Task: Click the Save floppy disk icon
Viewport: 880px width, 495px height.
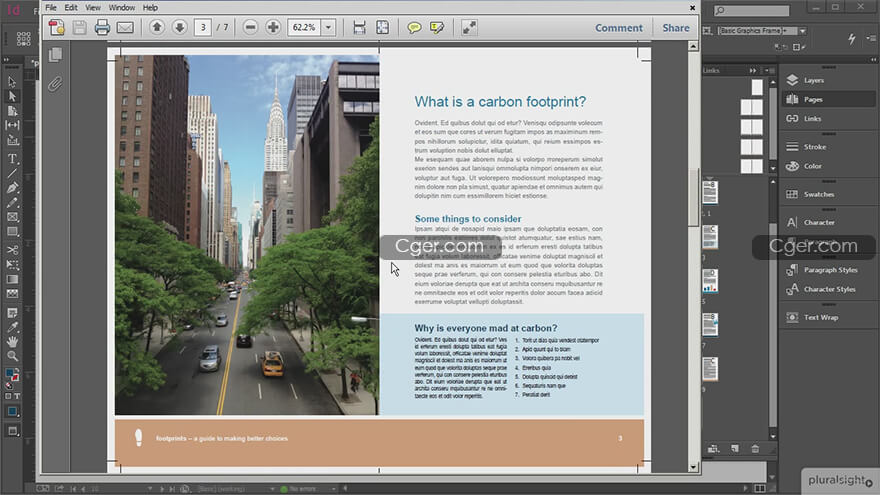Action: (x=79, y=28)
